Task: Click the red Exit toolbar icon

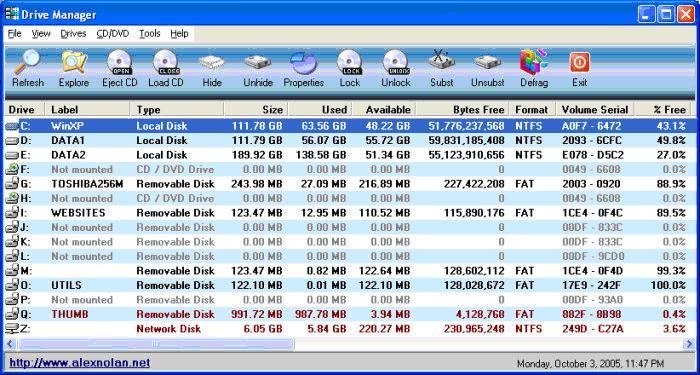Action: (x=579, y=62)
